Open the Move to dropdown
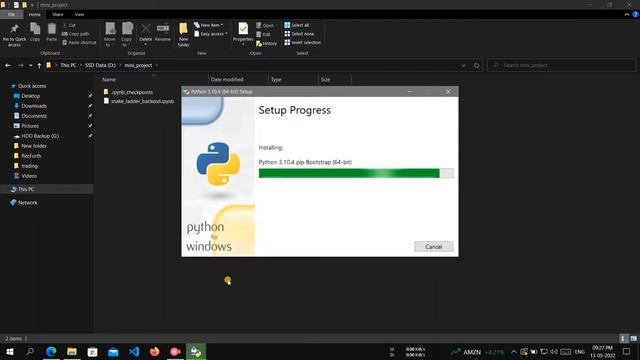The height and width of the screenshot is (360, 640). [110, 35]
